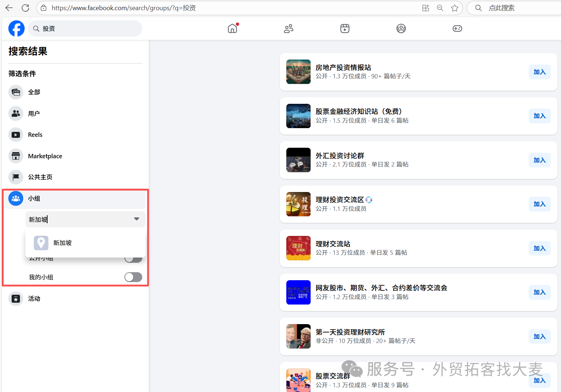This screenshot has width=561, height=392.
Task: Join the 股票金融经济知识站 group
Action: (540, 116)
